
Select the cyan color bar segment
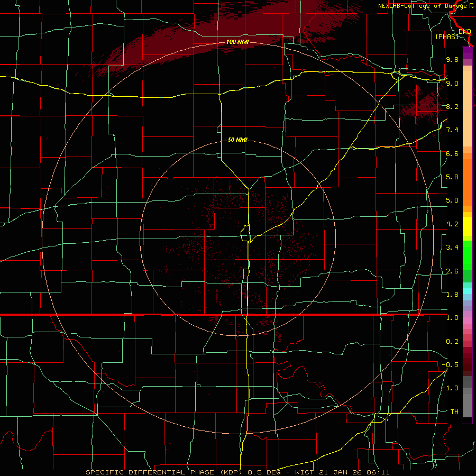467,290
